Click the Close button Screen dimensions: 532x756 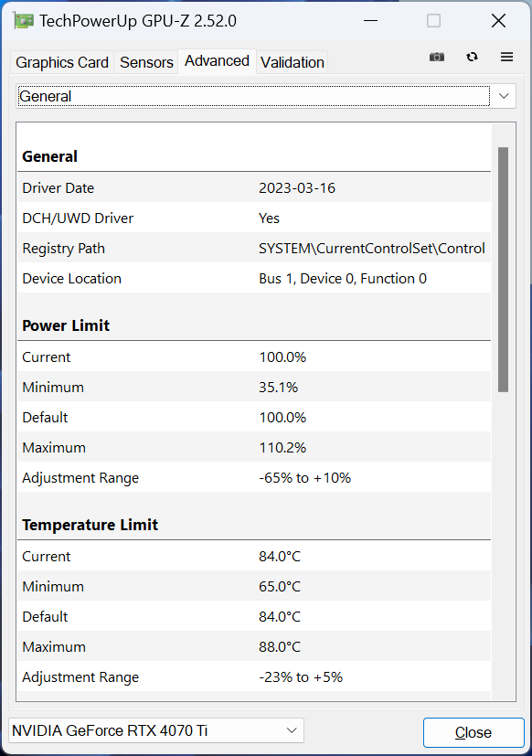click(x=473, y=732)
